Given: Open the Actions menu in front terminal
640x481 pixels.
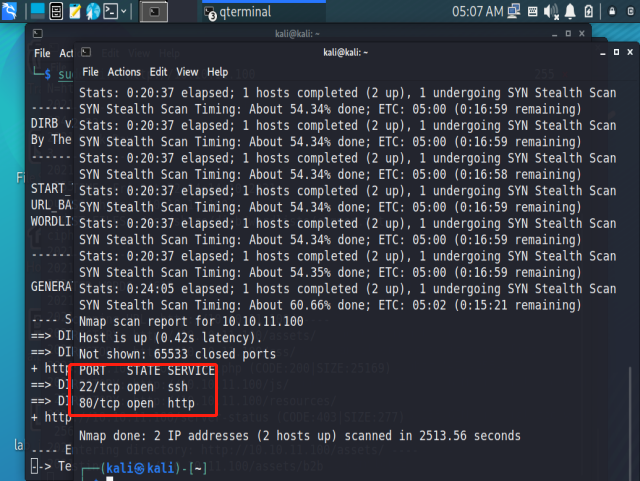Looking at the screenshot, I should [x=124, y=72].
